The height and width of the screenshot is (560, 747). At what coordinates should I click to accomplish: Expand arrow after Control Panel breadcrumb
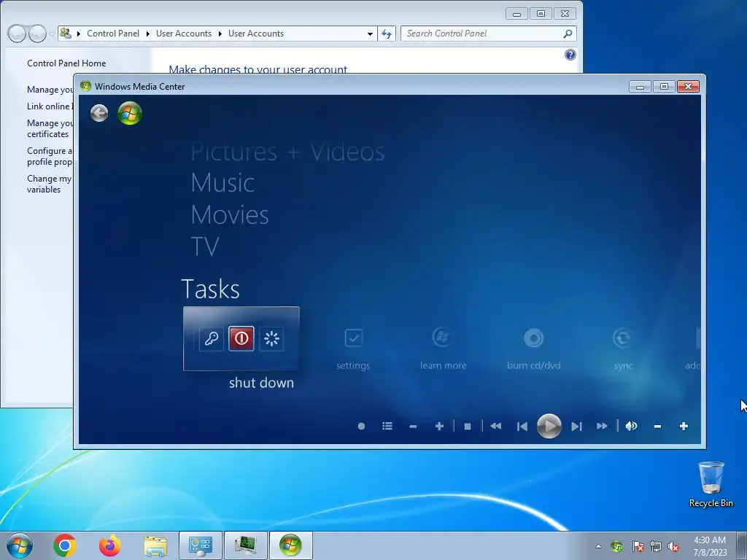point(147,34)
